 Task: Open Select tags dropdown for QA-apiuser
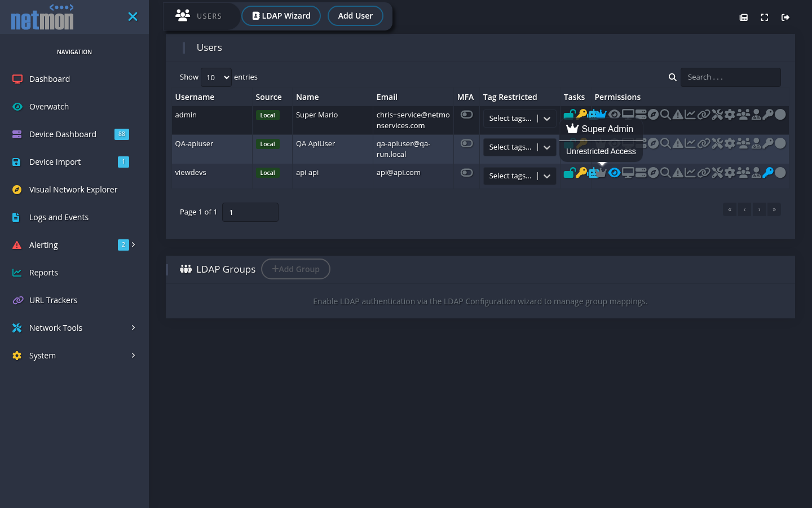(x=519, y=147)
